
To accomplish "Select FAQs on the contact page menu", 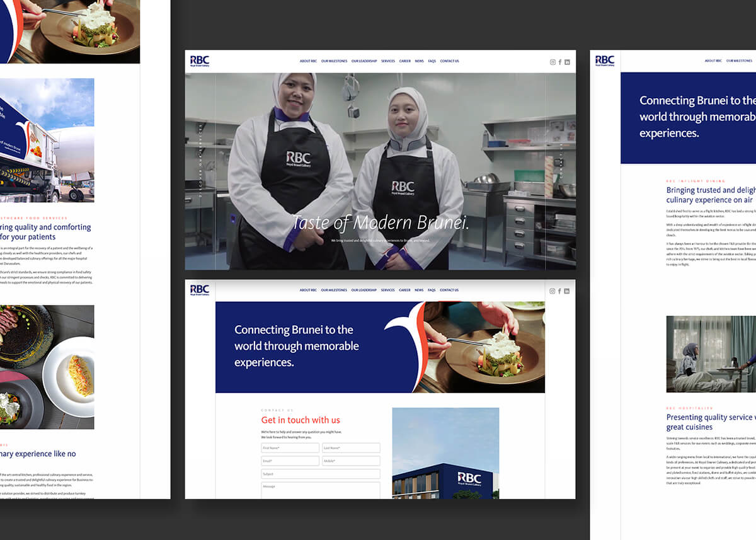I will pos(432,290).
